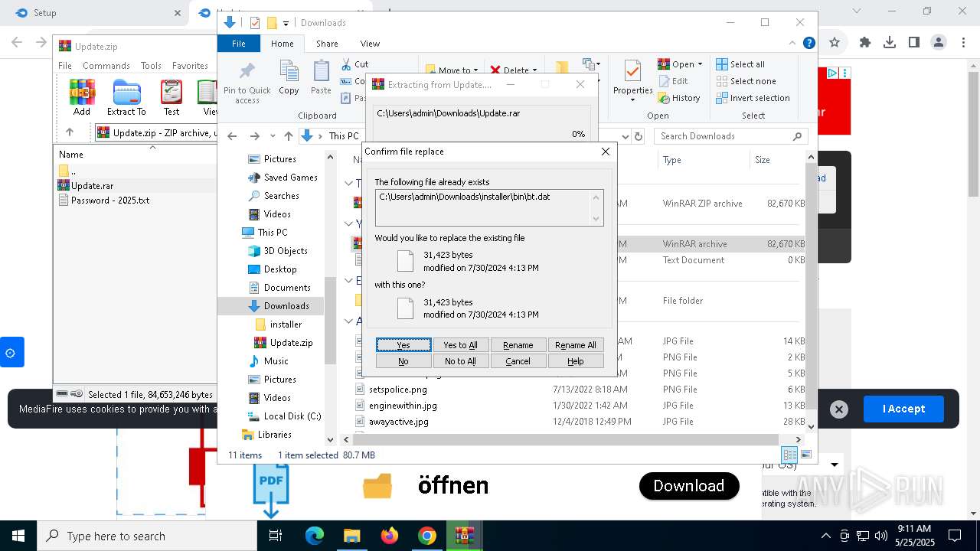Open Firefox from taskbar
This screenshot has height=551, width=980.
(390, 536)
